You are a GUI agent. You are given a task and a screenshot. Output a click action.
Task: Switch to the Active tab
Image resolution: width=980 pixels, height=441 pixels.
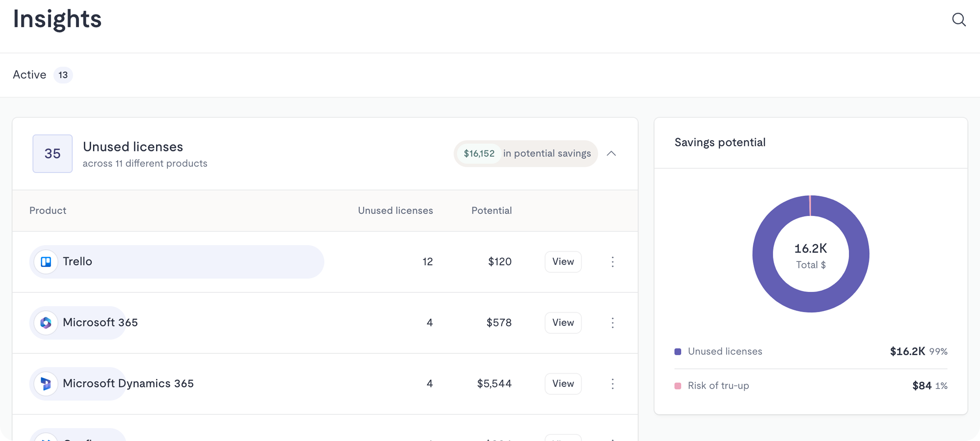(30, 75)
